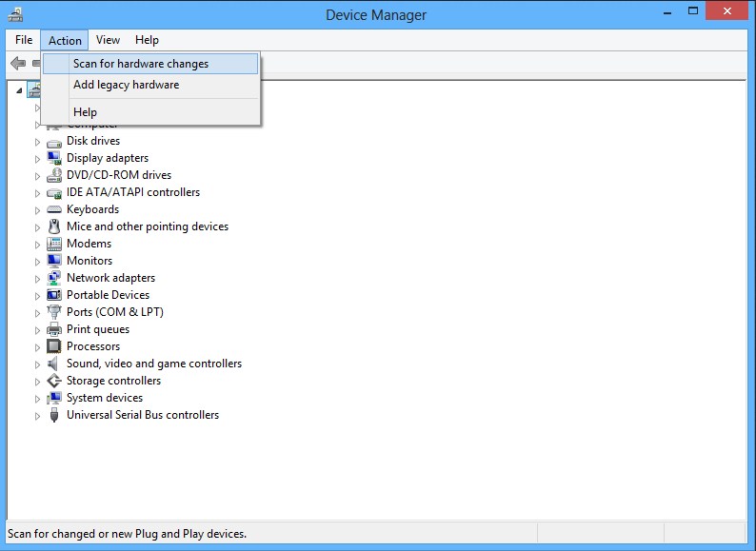The image size is (756, 551).
Task: Select Mice and other pointing devices label
Action: [148, 226]
